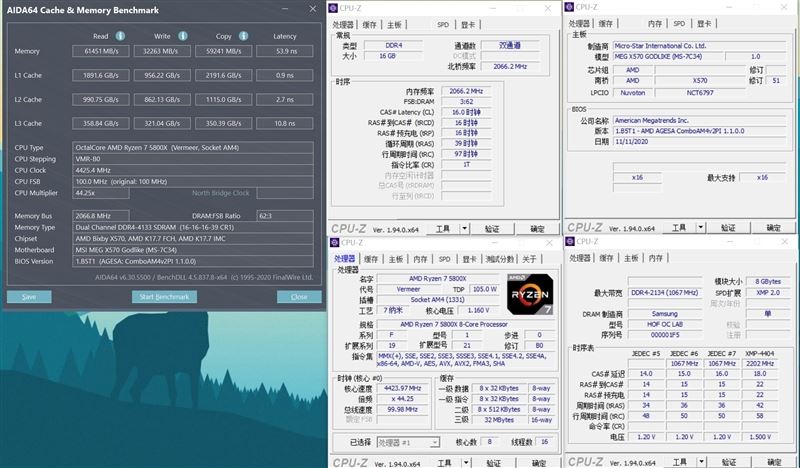800x468 pixels.
Task: Click 通道数 value 双通道
Action: pyautogui.click(x=510, y=45)
